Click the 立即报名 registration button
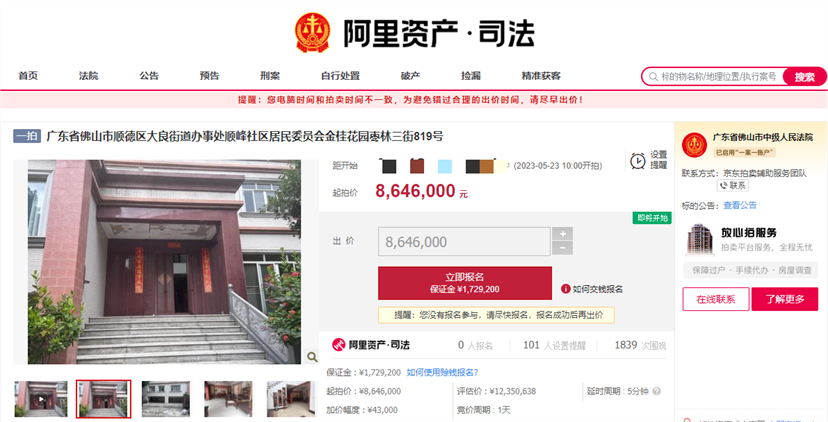This screenshot has height=422, width=828. tap(465, 283)
